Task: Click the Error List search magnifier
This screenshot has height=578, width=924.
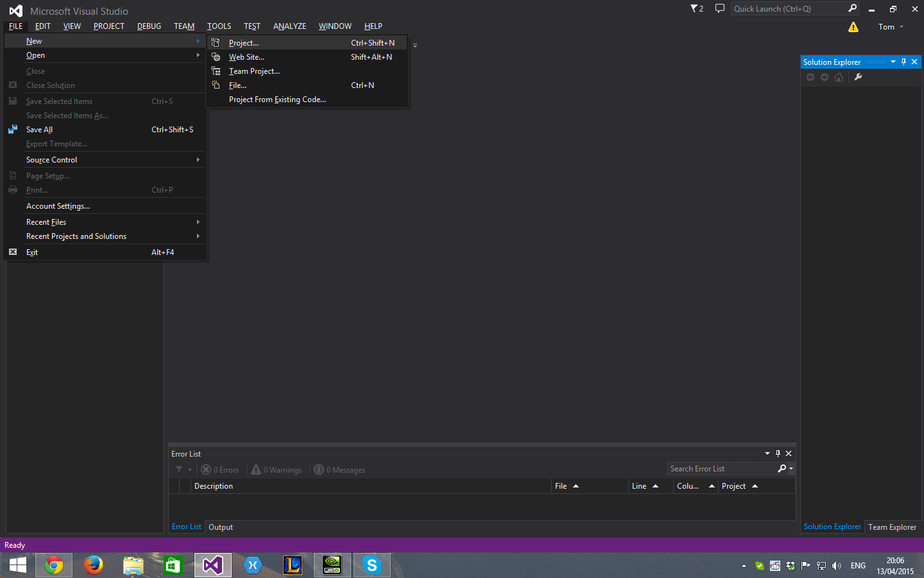Action: pyautogui.click(x=782, y=469)
